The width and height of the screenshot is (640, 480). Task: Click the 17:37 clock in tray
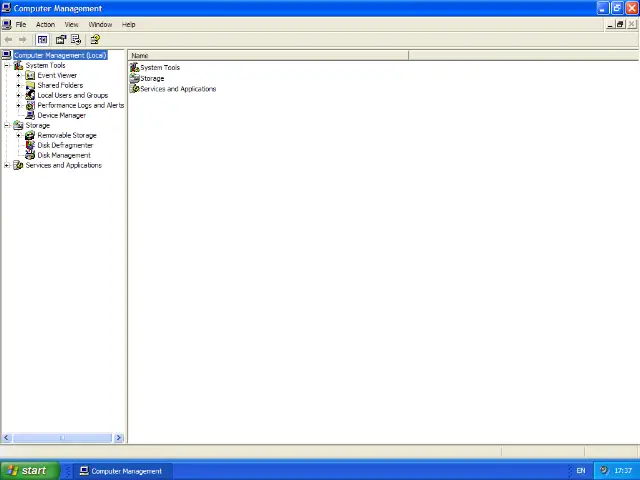pyautogui.click(x=623, y=471)
